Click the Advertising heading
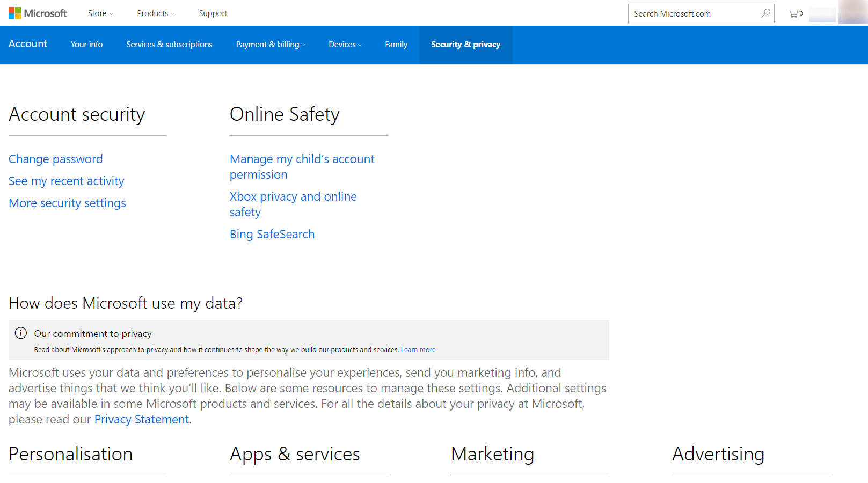 click(718, 454)
